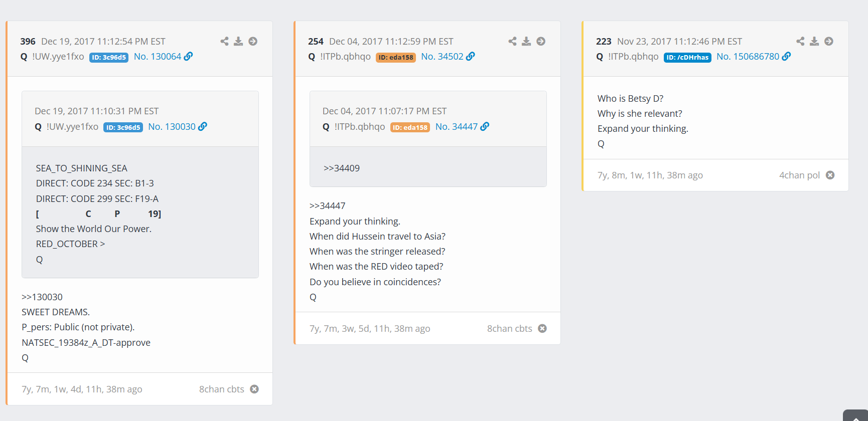Download post 396 image icon
The height and width of the screenshot is (421, 868).
tap(238, 41)
